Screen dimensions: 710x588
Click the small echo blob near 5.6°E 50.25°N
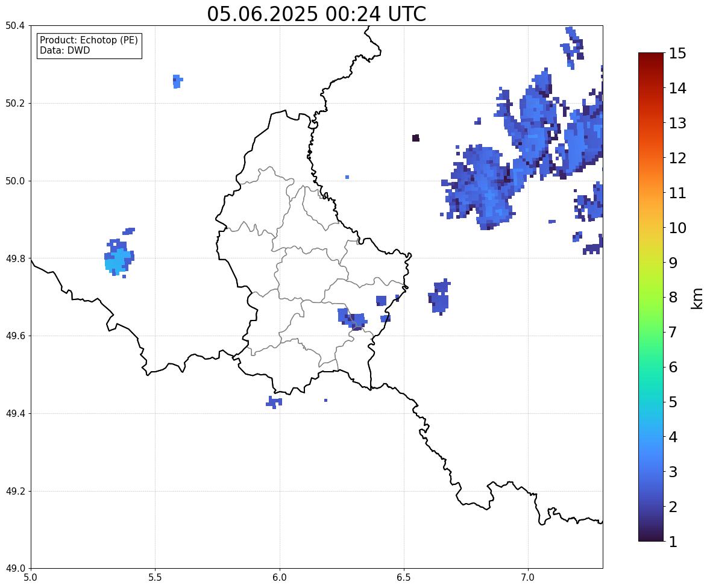[x=177, y=81]
